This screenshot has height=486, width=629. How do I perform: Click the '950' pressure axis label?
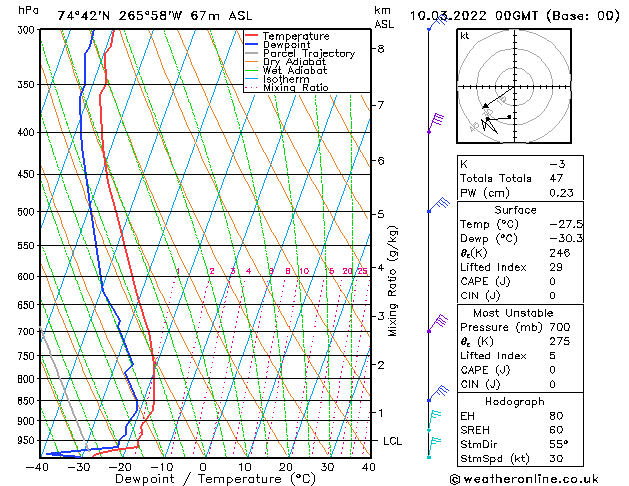[x=28, y=441]
